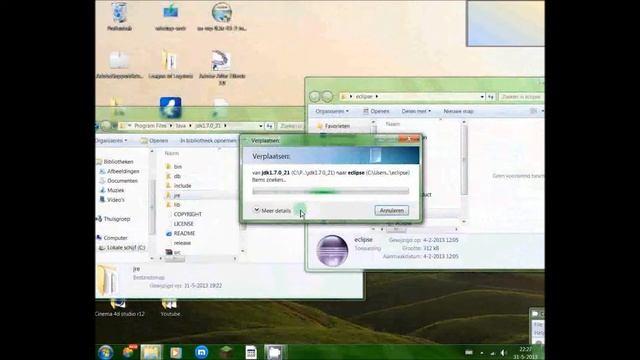Click the Annuleren button
The height and width of the screenshot is (360, 640).
[391, 211]
